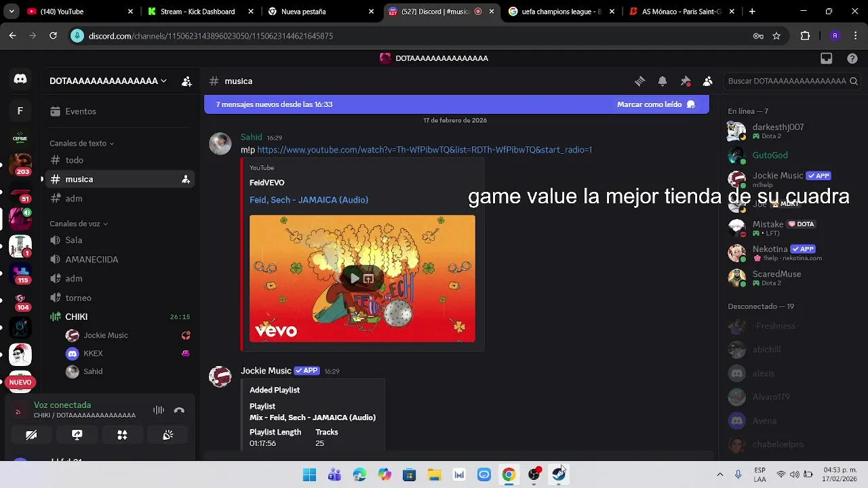868x488 pixels.
Task: Switch to uefa champions league tab
Action: (561, 12)
